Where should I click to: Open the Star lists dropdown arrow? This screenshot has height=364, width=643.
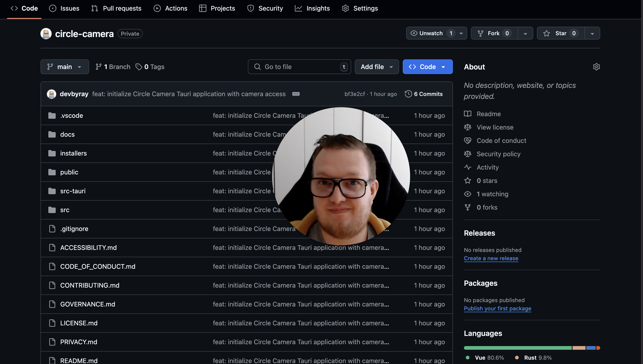[x=592, y=33]
